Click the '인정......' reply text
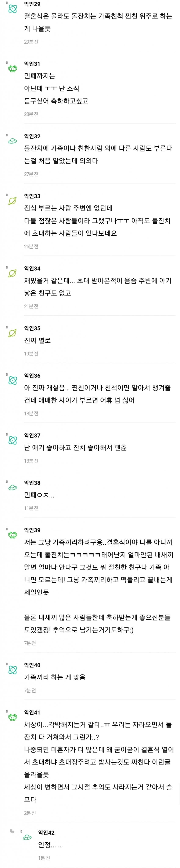Screen dimensions: 180x868 coord(50,845)
